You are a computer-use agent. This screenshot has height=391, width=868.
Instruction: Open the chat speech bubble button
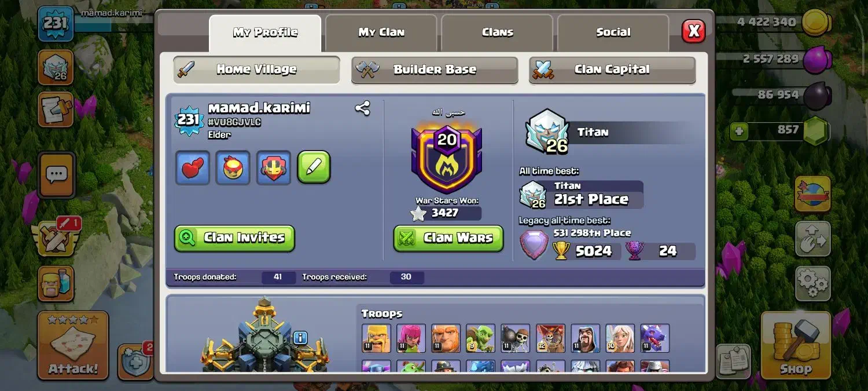[x=56, y=174]
